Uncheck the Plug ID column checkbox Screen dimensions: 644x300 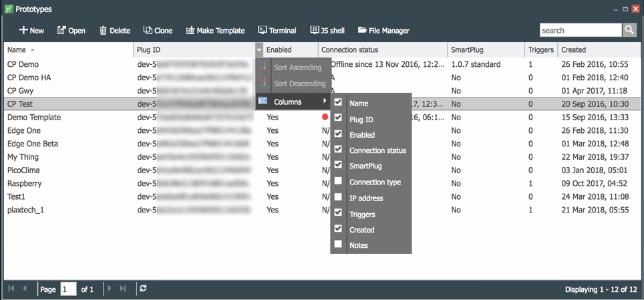[338, 118]
